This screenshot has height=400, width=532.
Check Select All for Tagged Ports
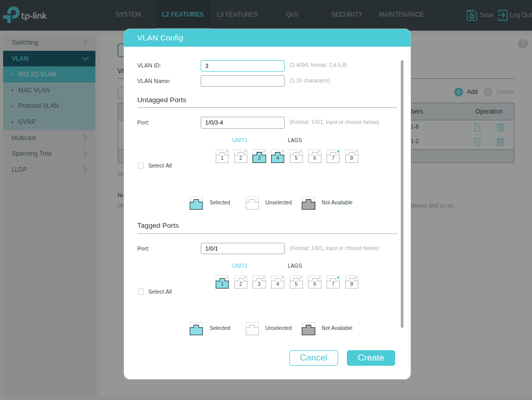pyautogui.click(x=141, y=292)
